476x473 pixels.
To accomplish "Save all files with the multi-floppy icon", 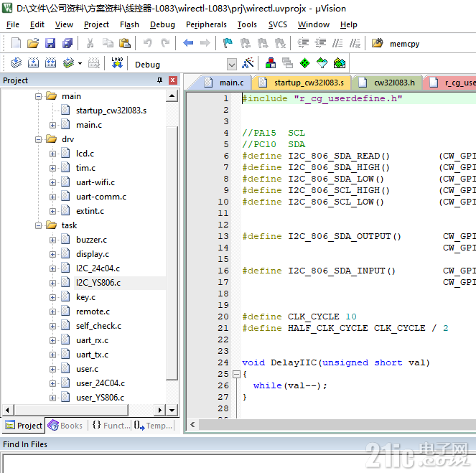I will (67, 43).
